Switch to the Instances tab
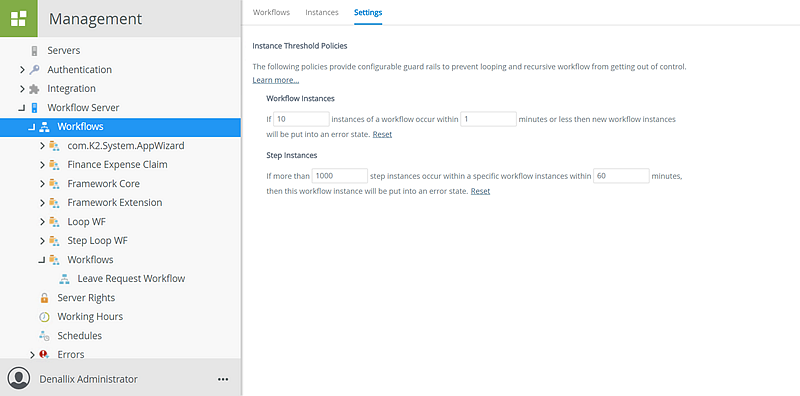The width and height of the screenshot is (800, 396). (322, 12)
